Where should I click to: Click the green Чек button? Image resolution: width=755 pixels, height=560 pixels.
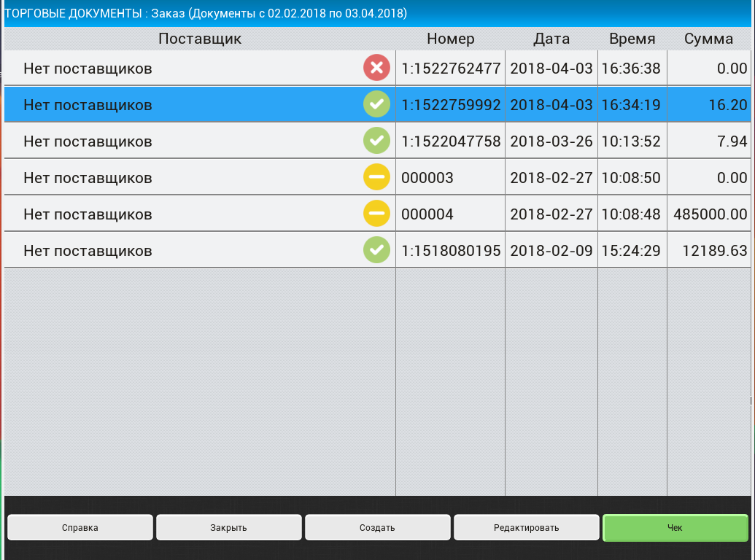tap(675, 528)
